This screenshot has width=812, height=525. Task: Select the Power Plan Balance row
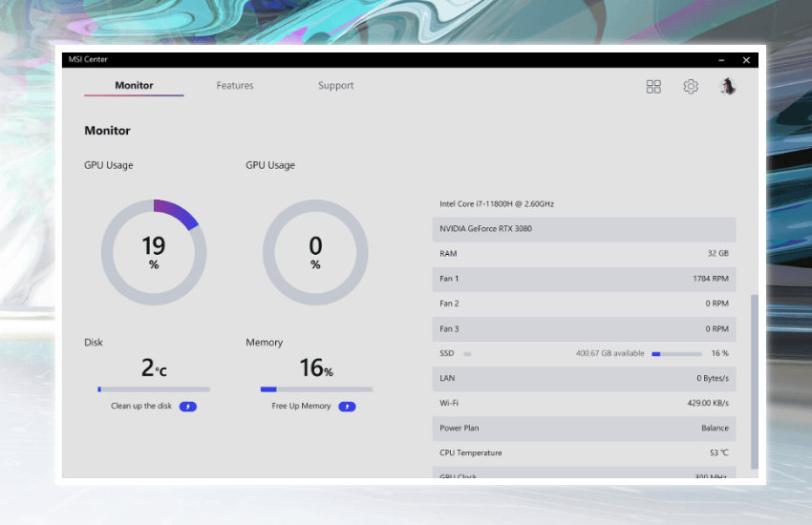click(584, 428)
